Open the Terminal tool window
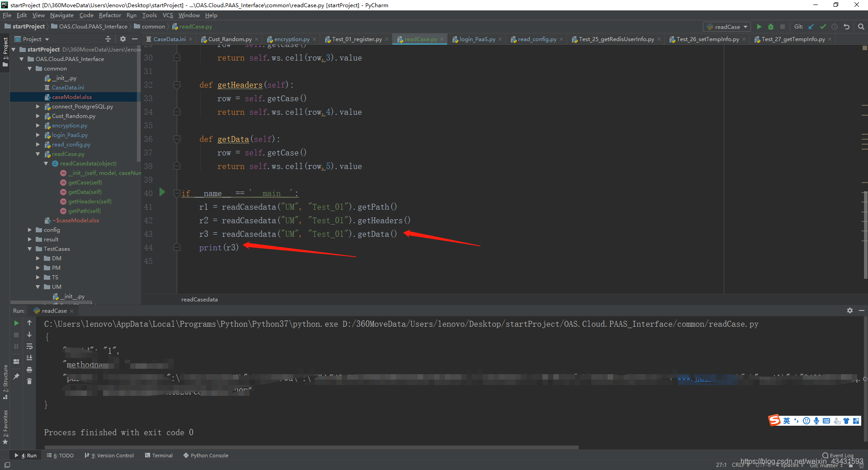Viewport: 868px width, 470px height. pos(159,456)
